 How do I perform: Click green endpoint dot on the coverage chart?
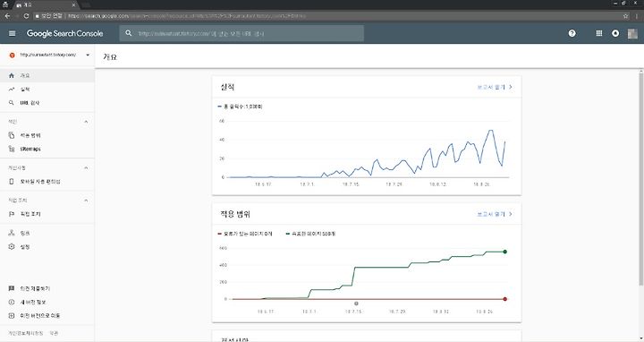point(504,252)
